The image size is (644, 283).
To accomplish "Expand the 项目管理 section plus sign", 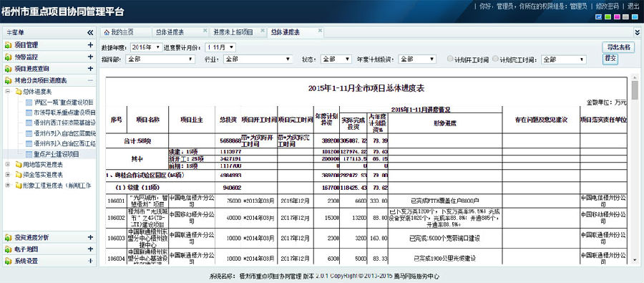I will coord(90,45).
